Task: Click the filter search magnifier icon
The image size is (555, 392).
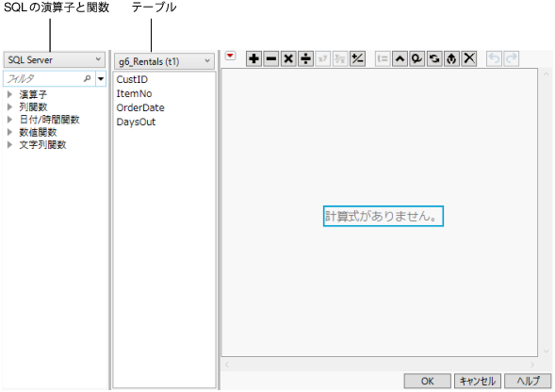Action: pos(87,78)
